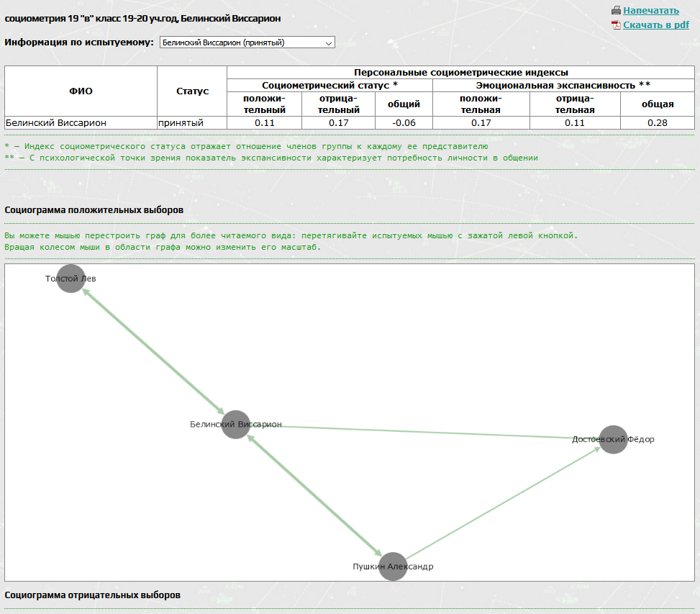
Task: Click the general status value -0.06
Action: [x=404, y=123]
